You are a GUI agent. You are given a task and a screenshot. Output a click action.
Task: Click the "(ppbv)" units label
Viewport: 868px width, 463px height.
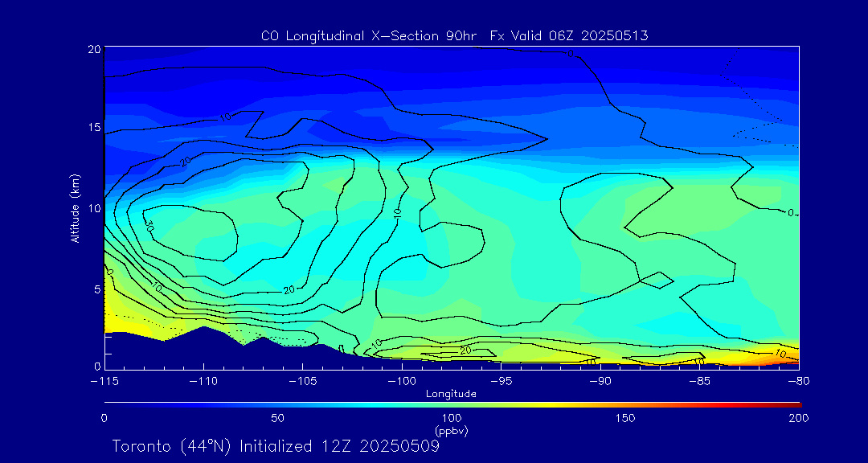(452, 431)
